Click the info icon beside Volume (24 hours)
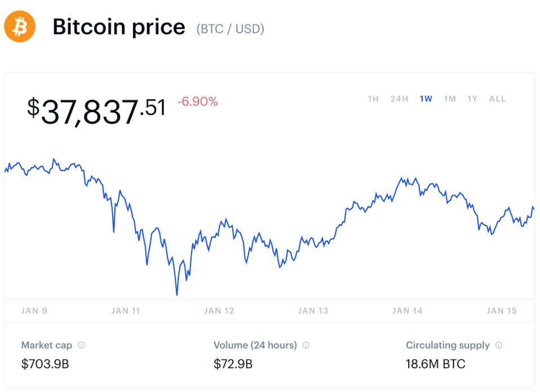This screenshot has height=392, width=540. (x=306, y=345)
